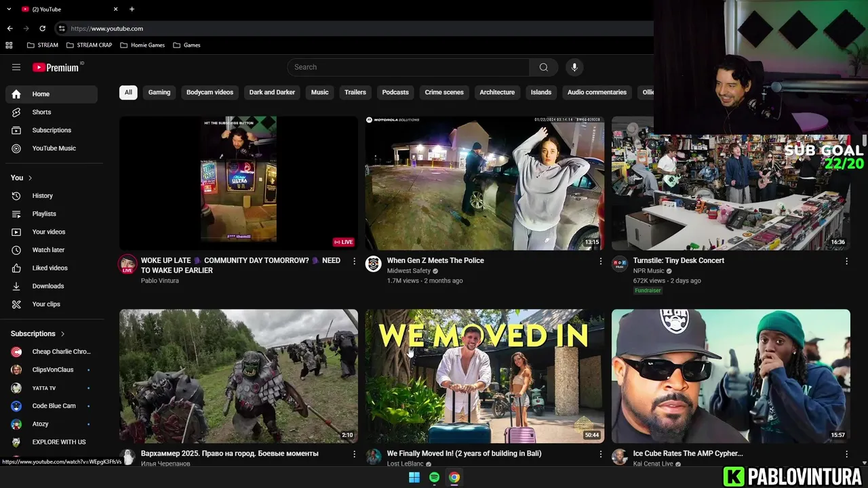Open the browser apps grid icon
The image size is (868, 488).
click(x=9, y=45)
